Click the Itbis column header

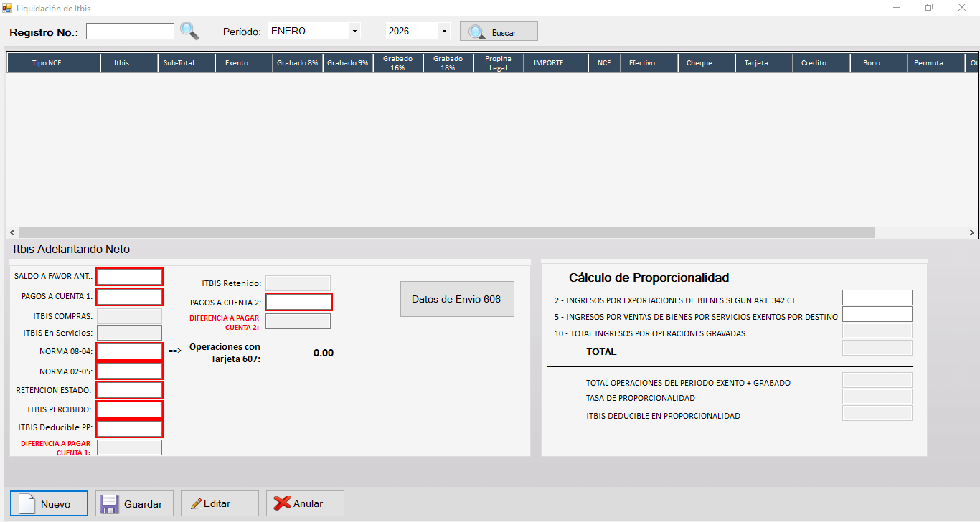click(x=129, y=63)
